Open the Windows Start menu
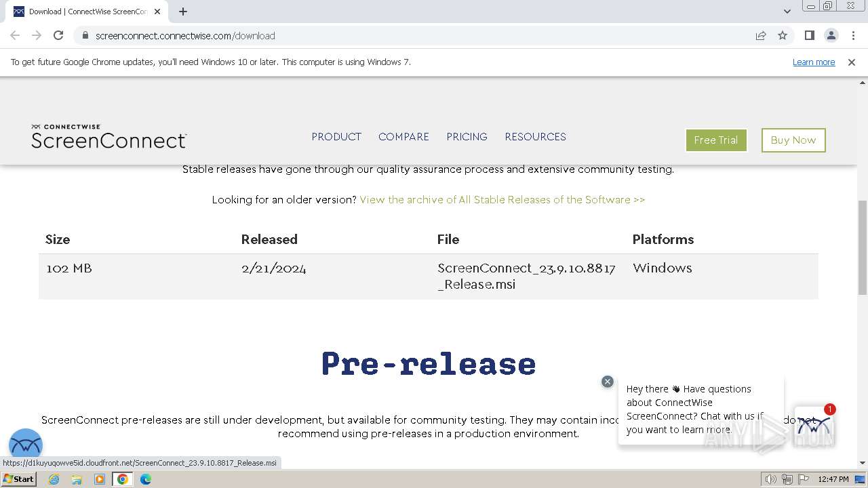This screenshot has height=488, width=868. coord(18,479)
